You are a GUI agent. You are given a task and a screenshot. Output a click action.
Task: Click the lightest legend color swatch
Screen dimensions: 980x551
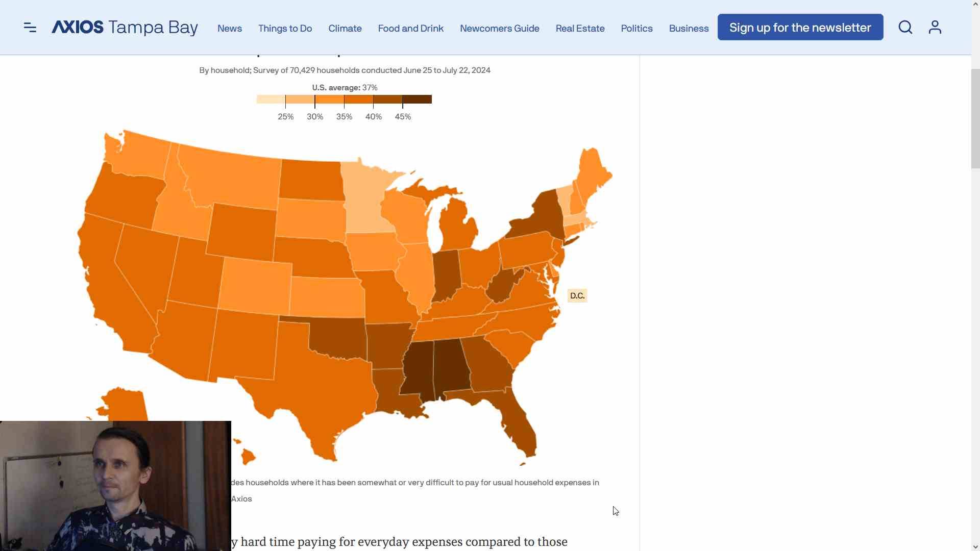[x=271, y=99]
